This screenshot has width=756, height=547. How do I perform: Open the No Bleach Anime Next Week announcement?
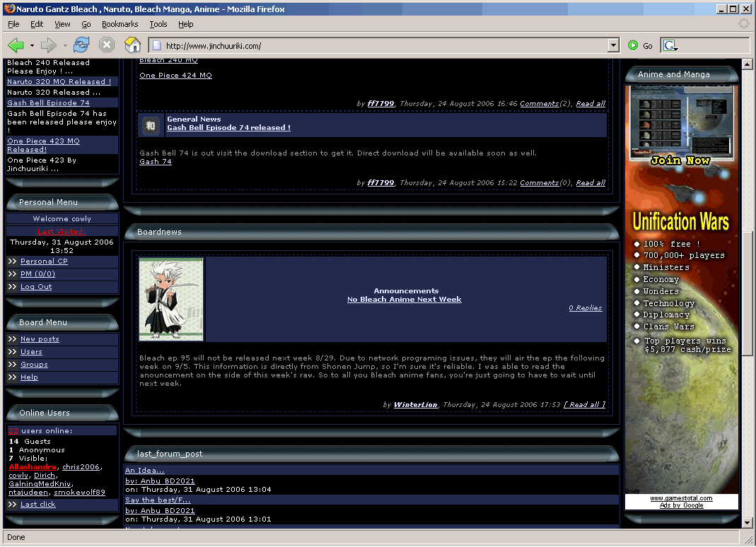pyautogui.click(x=404, y=300)
